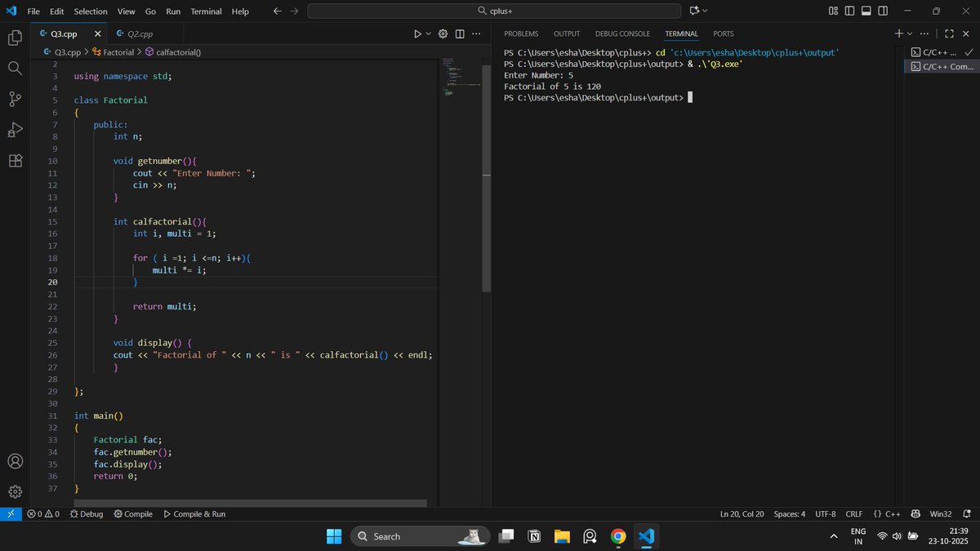Click the UTF-8 encoding indicator
Viewport: 980px width, 551px height.
tap(825, 514)
